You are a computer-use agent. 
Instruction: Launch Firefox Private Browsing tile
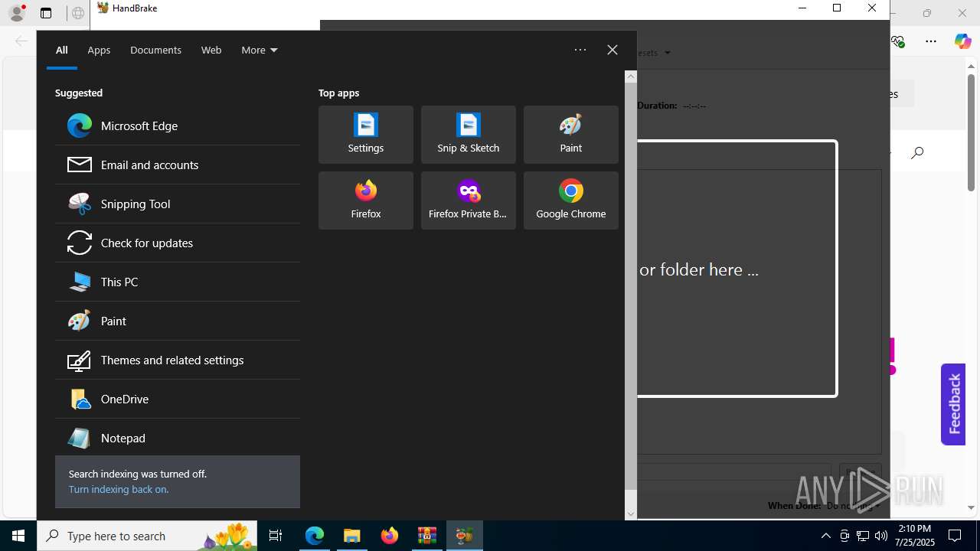pos(469,201)
